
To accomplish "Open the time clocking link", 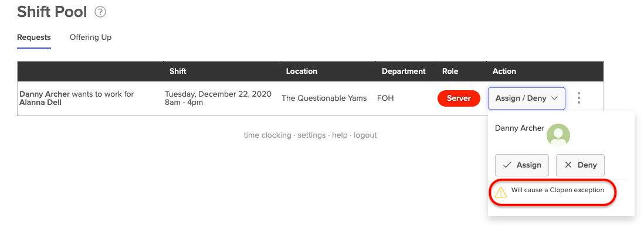I will coord(267,135).
